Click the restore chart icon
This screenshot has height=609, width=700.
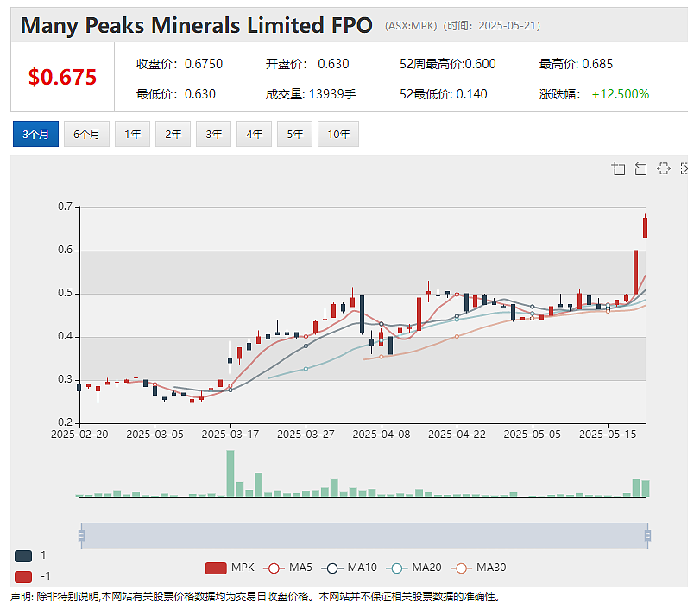point(664,168)
